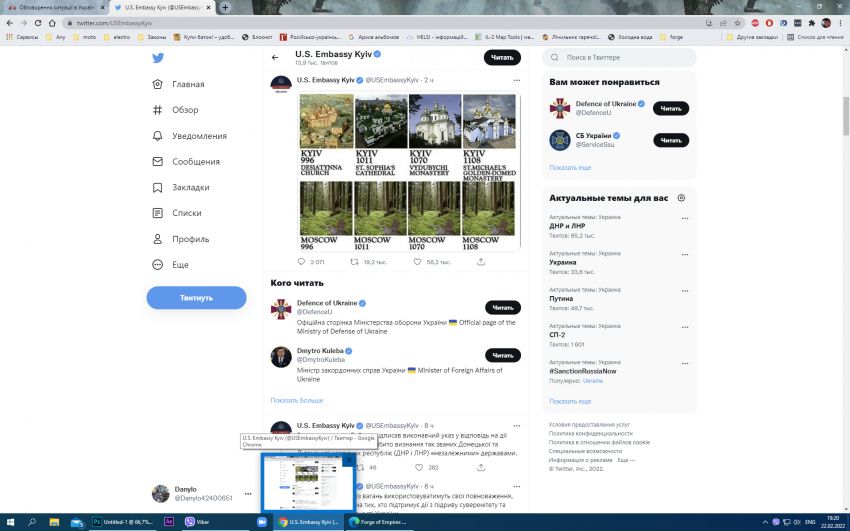This screenshot has height=531, width=850.
Task: Click the Твитнуть tweet button
Action: 196,298
